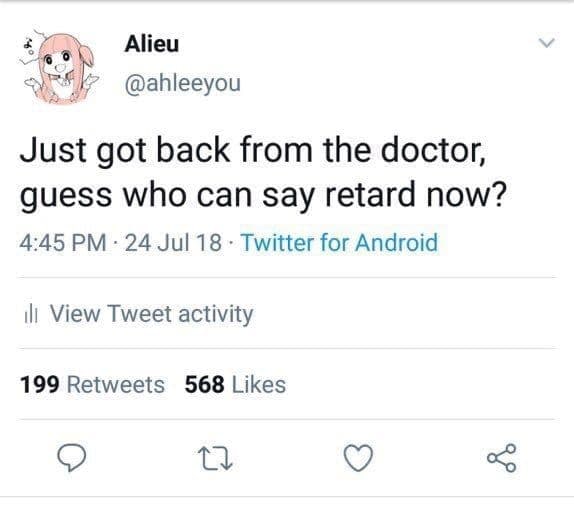Click the bold 568 like count
574x509 pixels.
tap(205, 384)
